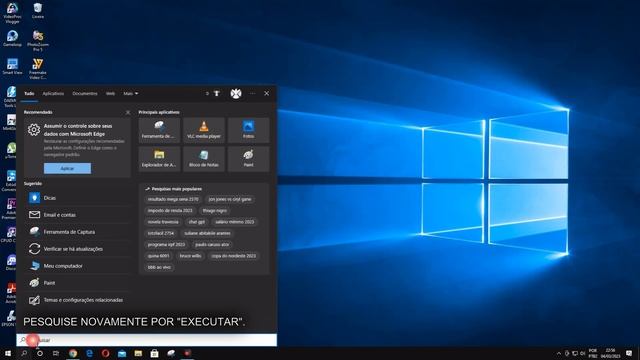Select the Freemake Video Converter desktop icon

[x=38, y=69]
